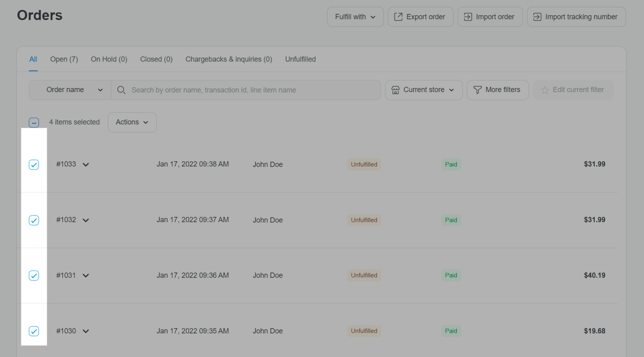Image resolution: width=644 pixels, height=357 pixels.
Task: Click the export icon in Export order
Action: pos(398,17)
